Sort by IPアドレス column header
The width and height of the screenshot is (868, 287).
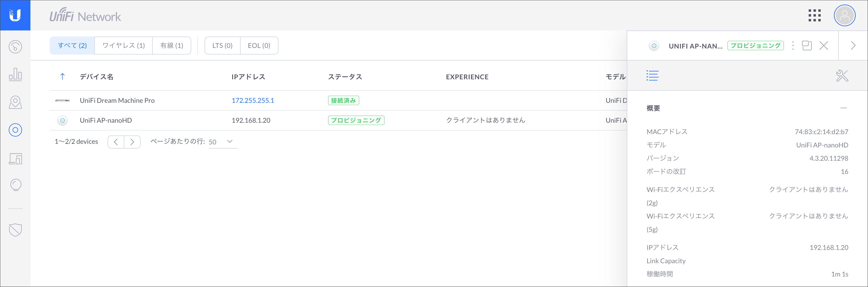click(248, 77)
